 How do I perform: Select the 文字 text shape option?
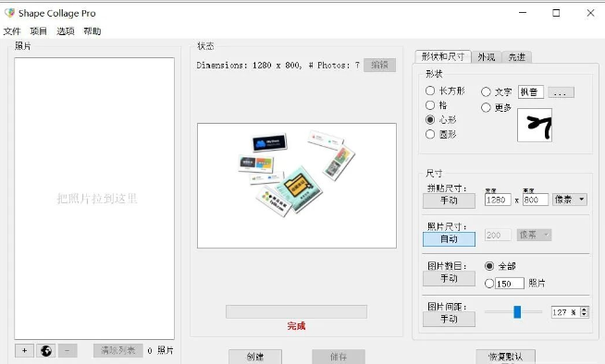tap(487, 91)
